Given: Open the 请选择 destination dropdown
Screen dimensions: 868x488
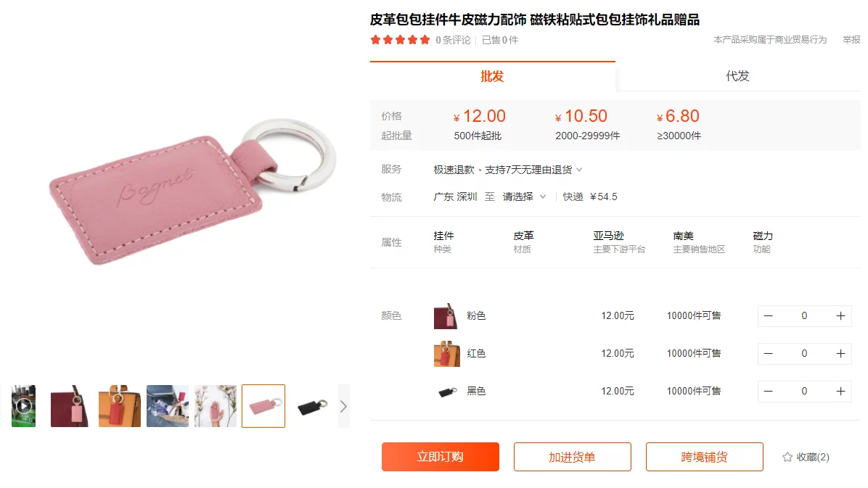Looking at the screenshot, I should (x=524, y=197).
